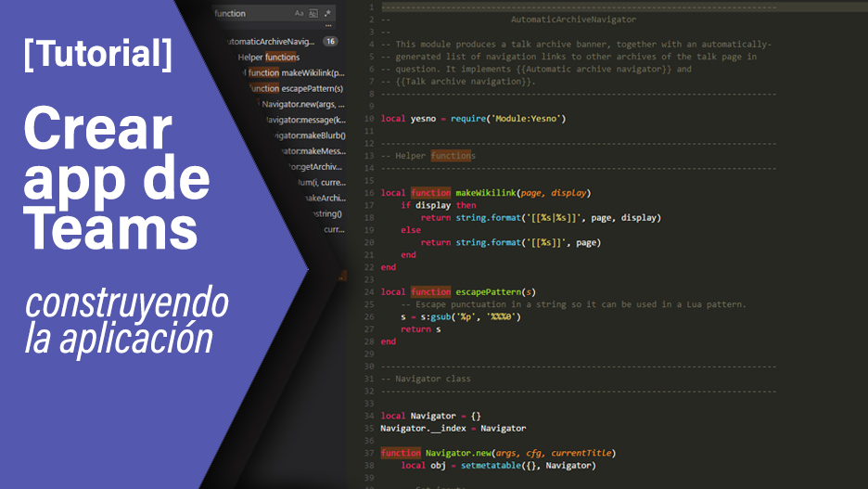Open the 'Num(i, curre...' search result
Image resolution: width=868 pixels, height=489 pixels.
322,182
